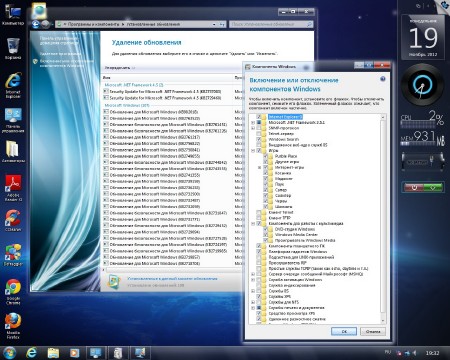Click the taskbar clock showing 19:32

[x=432, y=353]
